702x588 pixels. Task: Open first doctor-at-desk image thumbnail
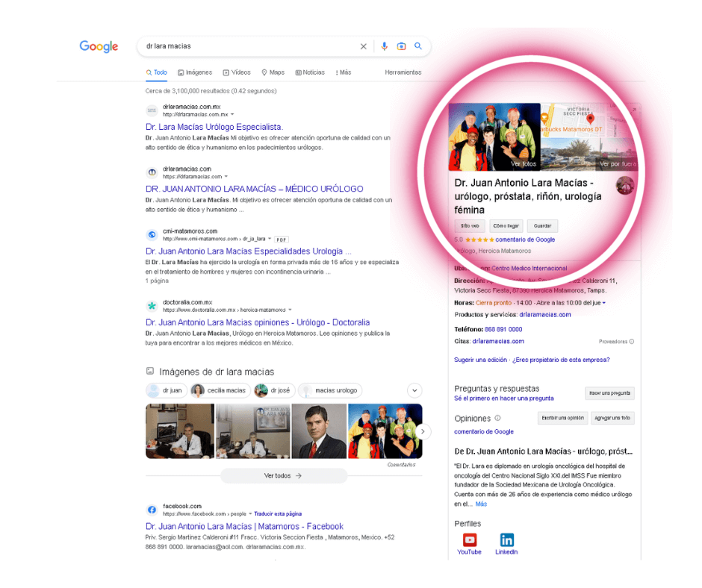point(180,431)
